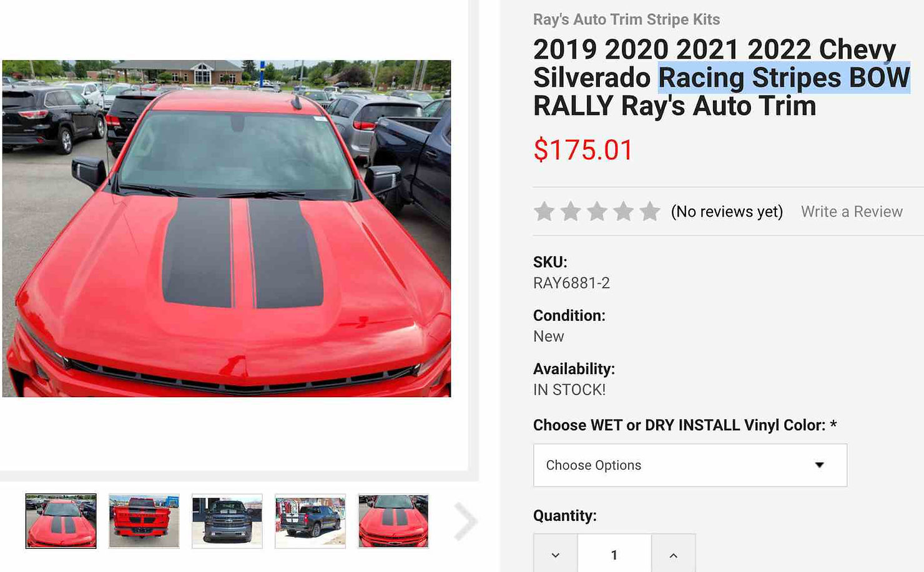Viewport: 924px width, 572px height.
Task: Open the Write a Review link
Action: coord(852,212)
